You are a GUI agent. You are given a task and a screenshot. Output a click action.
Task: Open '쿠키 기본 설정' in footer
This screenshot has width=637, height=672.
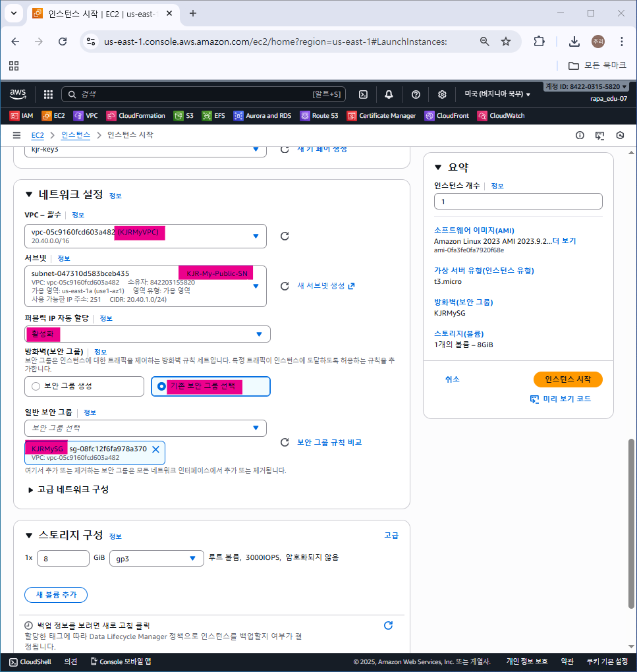pyautogui.click(x=607, y=661)
